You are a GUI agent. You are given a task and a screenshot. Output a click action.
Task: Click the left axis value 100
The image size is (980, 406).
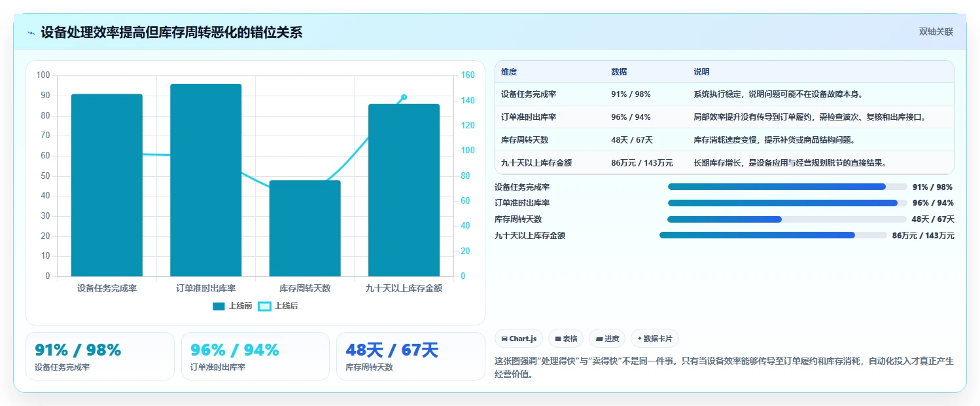click(x=43, y=75)
